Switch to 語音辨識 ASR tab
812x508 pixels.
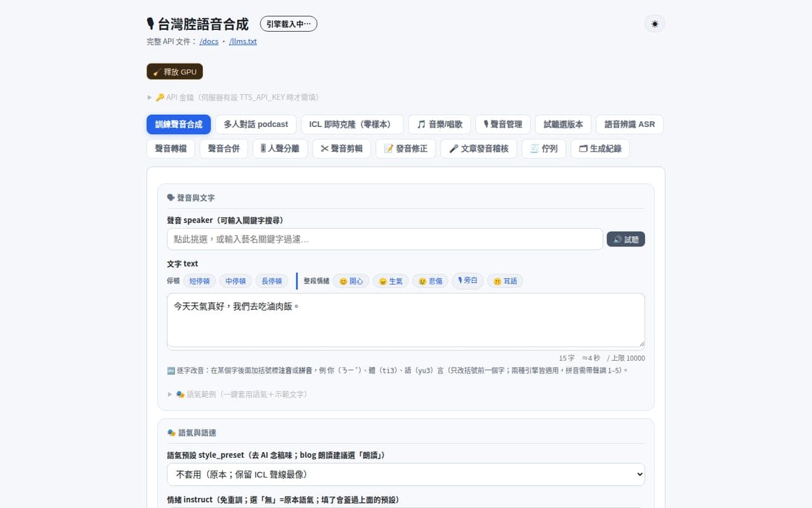pyautogui.click(x=629, y=124)
